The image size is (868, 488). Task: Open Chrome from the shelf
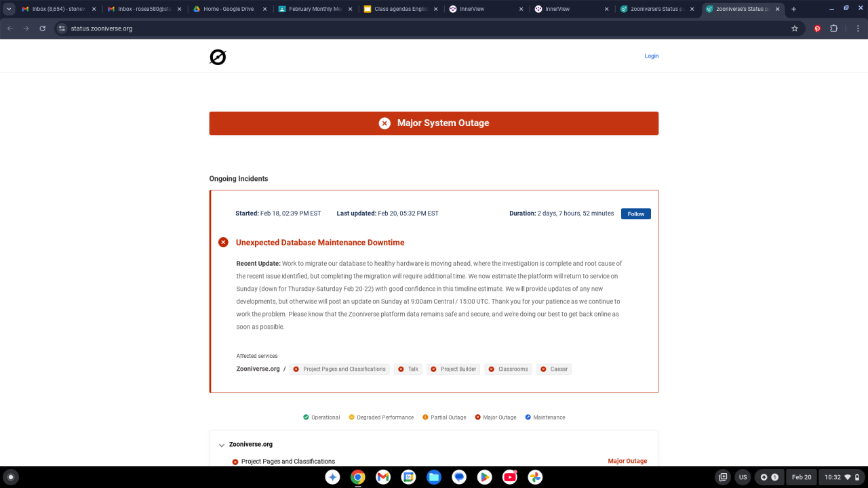click(358, 477)
